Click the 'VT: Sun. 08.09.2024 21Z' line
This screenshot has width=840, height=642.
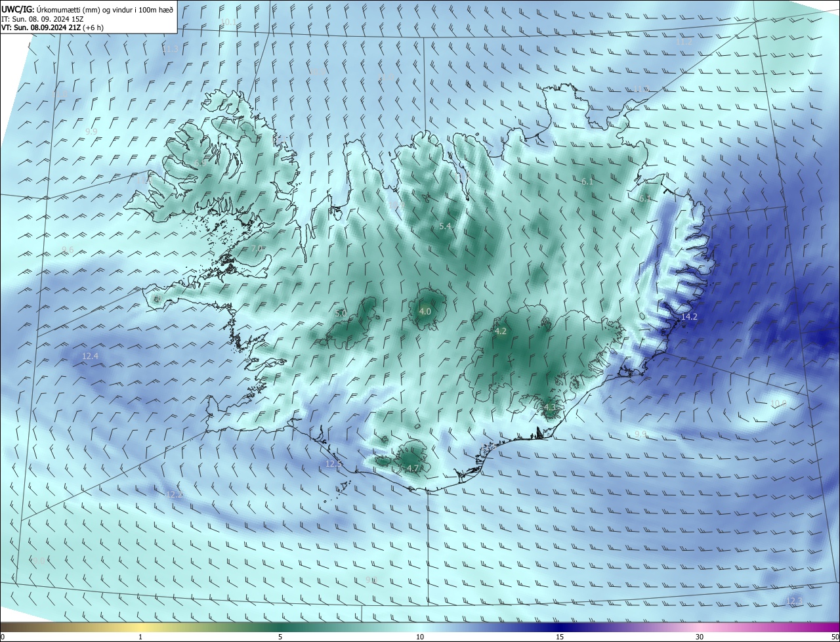(x=52, y=28)
